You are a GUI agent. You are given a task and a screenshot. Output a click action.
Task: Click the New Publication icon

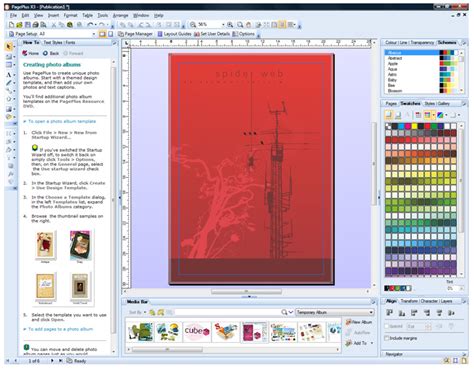(11, 25)
